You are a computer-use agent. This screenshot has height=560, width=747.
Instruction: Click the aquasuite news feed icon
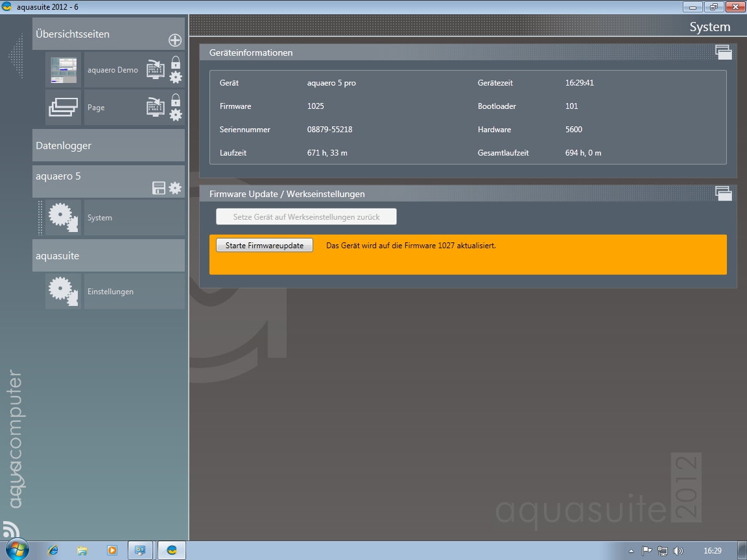[10, 530]
